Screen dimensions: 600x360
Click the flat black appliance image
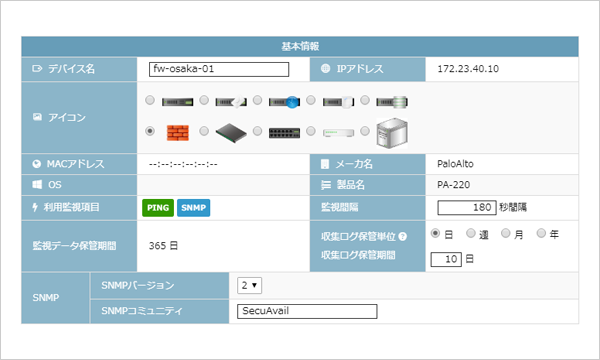click(x=231, y=133)
